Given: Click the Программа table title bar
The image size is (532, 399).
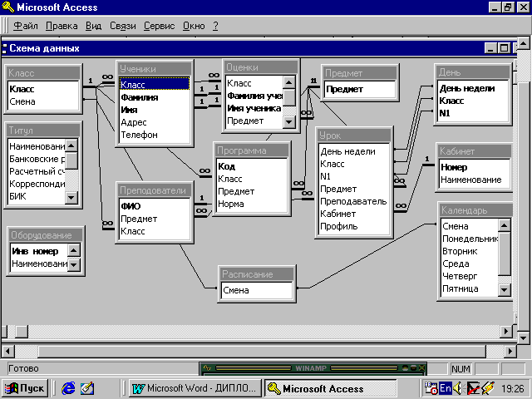Looking at the screenshot, I should pos(252,150).
